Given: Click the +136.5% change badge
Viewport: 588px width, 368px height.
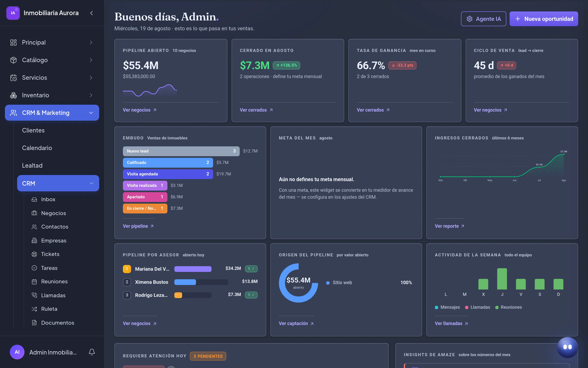Looking at the screenshot, I should coord(286,65).
